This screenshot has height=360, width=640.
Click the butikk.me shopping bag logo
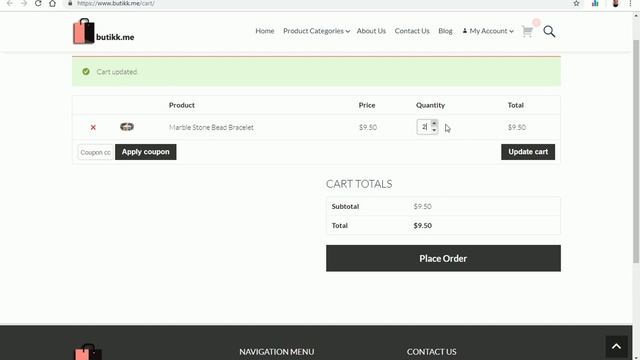coord(103,31)
